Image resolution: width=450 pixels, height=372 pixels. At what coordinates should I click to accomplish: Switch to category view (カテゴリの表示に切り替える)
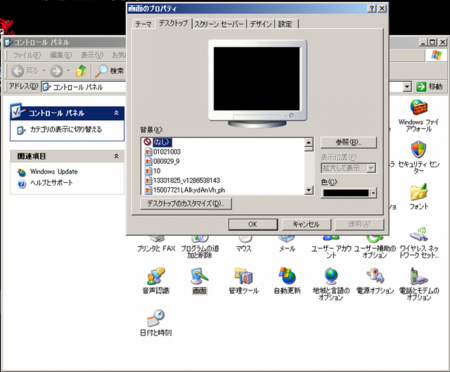click(x=66, y=129)
